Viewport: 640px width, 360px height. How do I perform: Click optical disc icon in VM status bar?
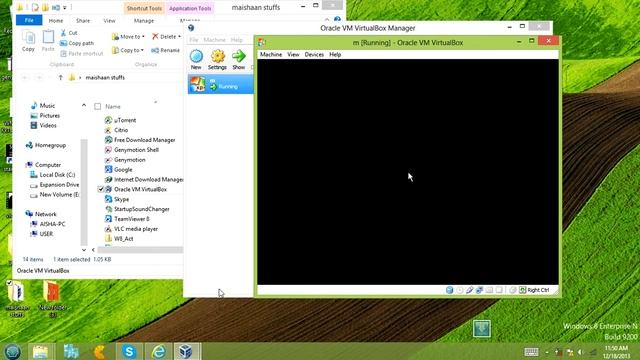pyautogui.click(x=460, y=290)
